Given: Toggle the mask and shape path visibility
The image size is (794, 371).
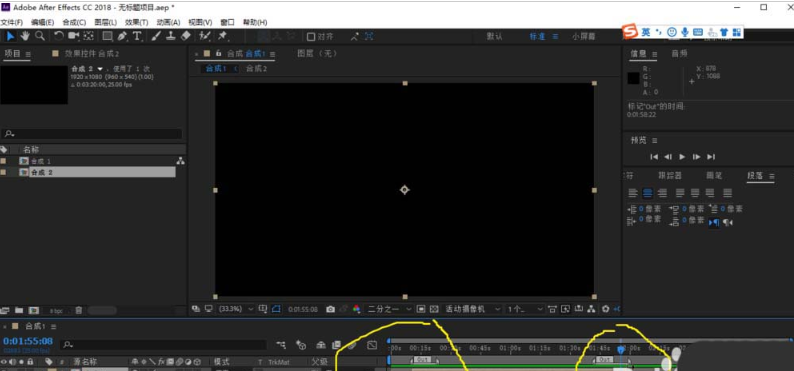Looking at the screenshot, I should 276,309.
